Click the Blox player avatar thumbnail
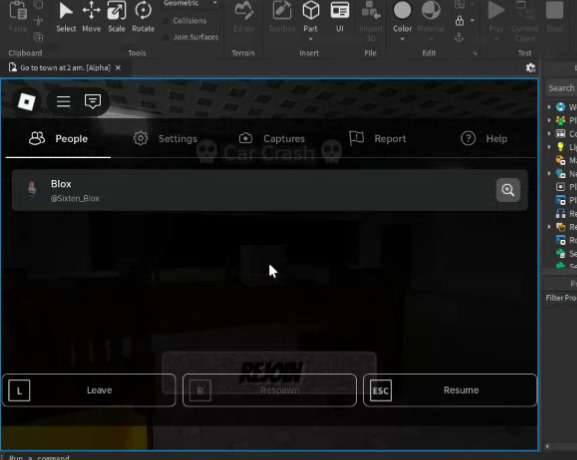 [32, 189]
